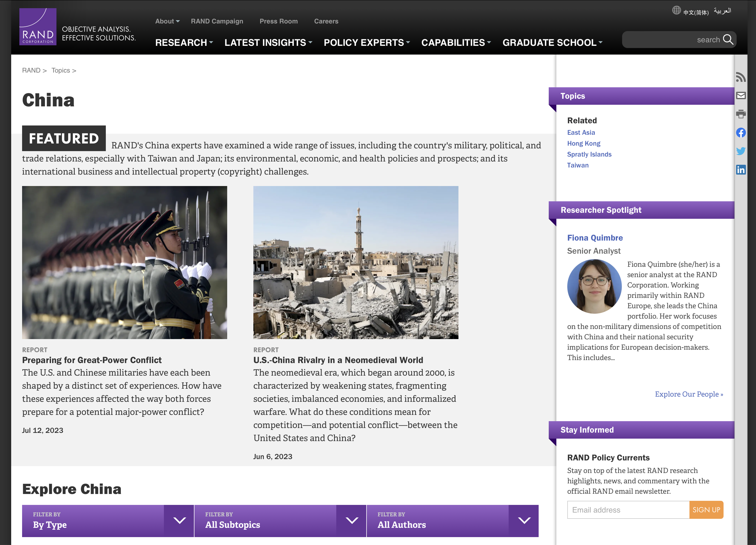Open Taiwan related topic
Screen dimensions: 756x545
point(578,165)
